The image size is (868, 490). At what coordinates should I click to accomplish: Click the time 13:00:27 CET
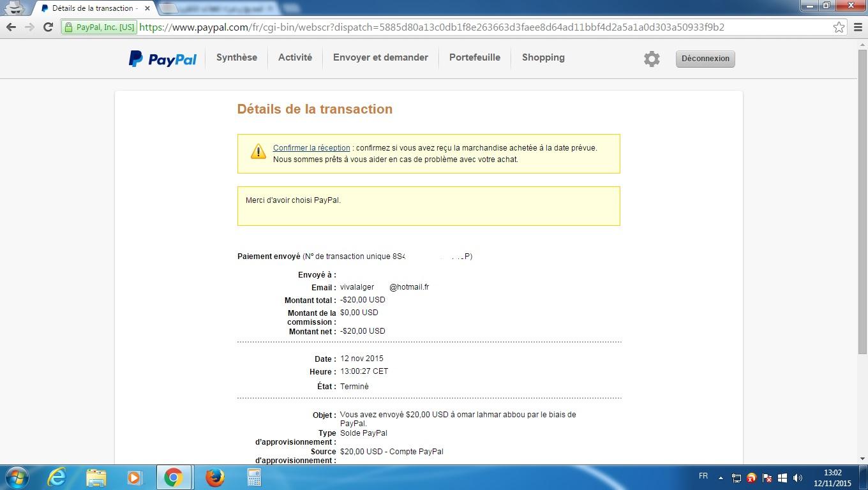(364, 371)
